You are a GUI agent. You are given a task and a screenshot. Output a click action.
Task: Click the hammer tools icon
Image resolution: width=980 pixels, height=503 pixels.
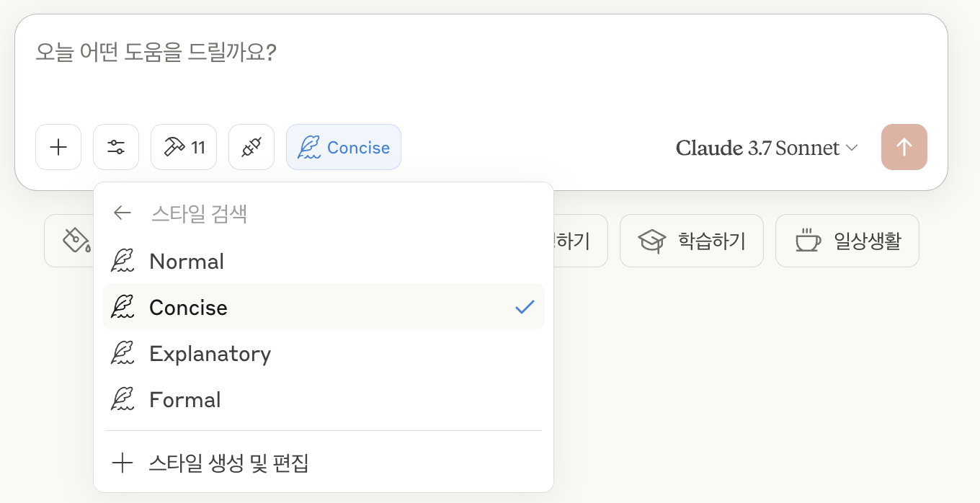[x=183, y=148]
